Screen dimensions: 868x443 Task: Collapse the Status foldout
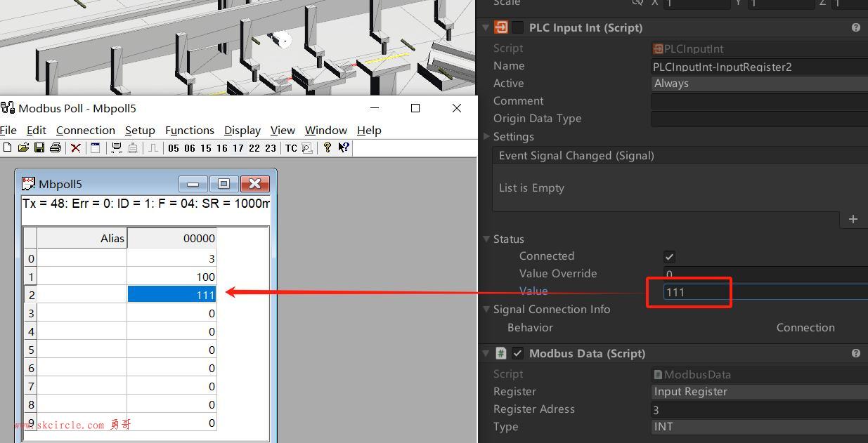click(486, 239)
